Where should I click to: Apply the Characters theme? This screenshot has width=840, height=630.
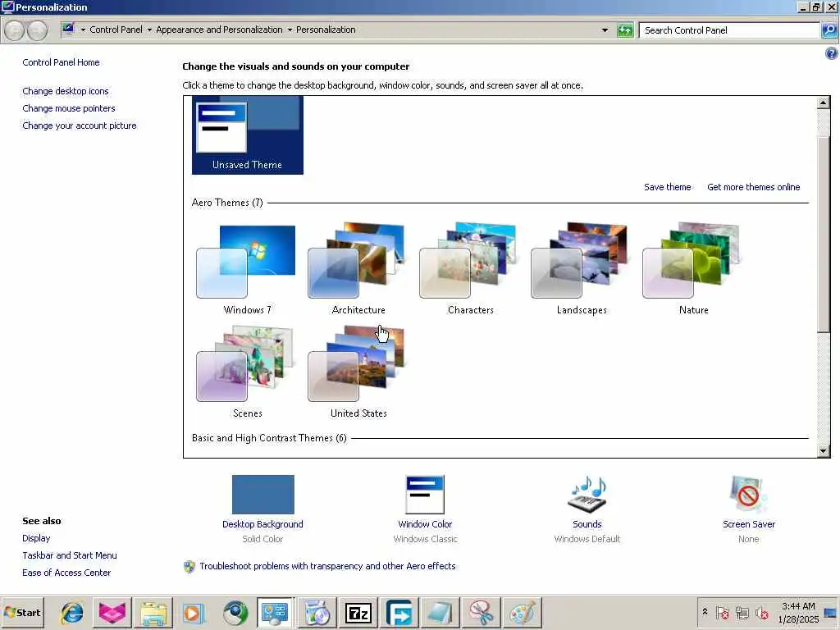point(470,269)
